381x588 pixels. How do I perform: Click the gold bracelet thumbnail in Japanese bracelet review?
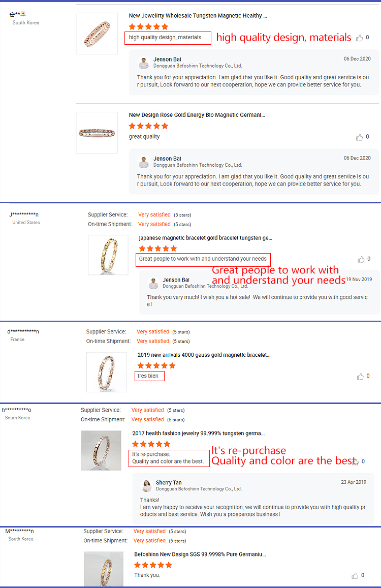click(x=108, y=255)
